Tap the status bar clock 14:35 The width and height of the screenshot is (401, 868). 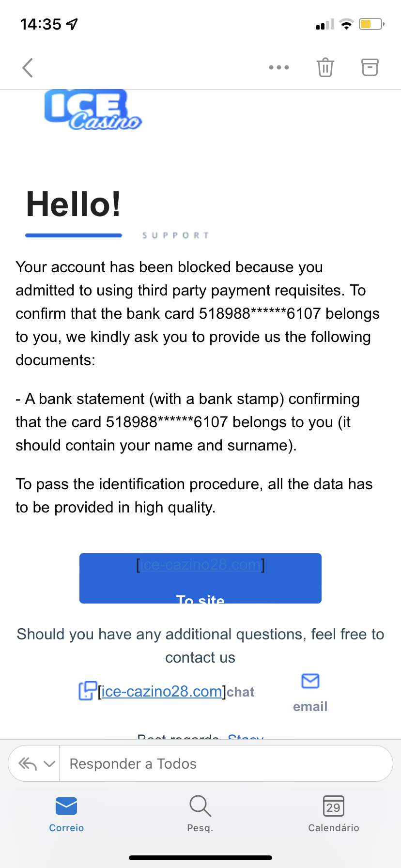pos(41,24)
